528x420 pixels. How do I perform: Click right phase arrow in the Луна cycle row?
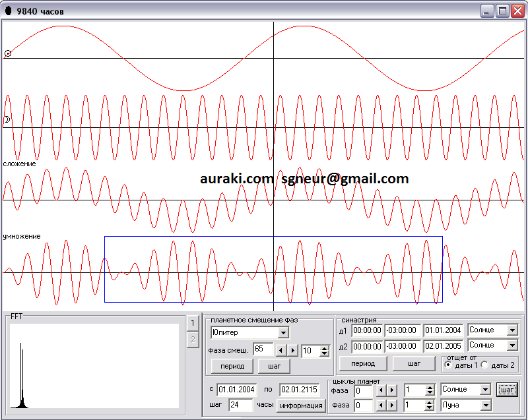point(392,405)
